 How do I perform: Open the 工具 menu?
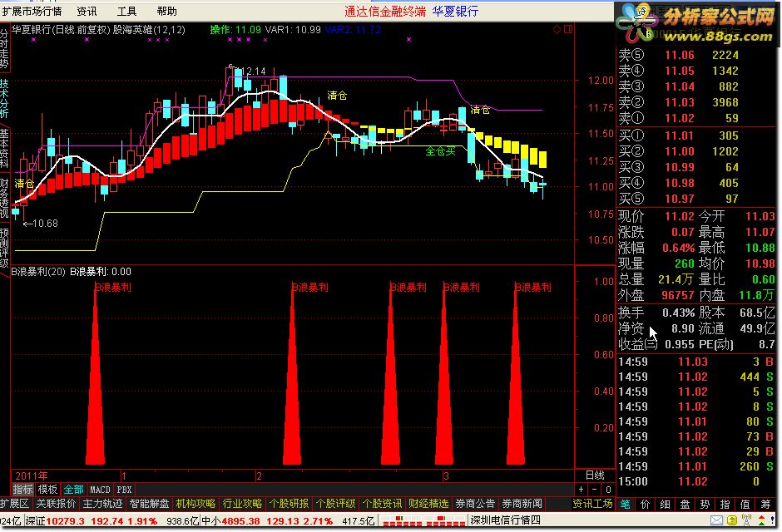click(x=126, y=12)
